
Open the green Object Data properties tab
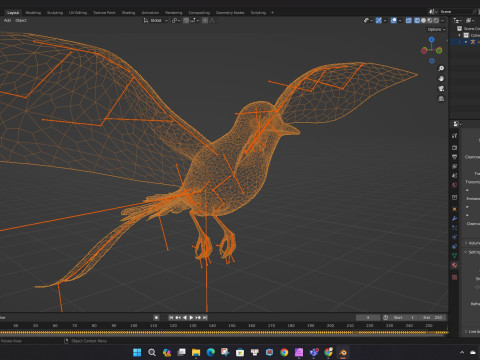click(x=454, y=256)
